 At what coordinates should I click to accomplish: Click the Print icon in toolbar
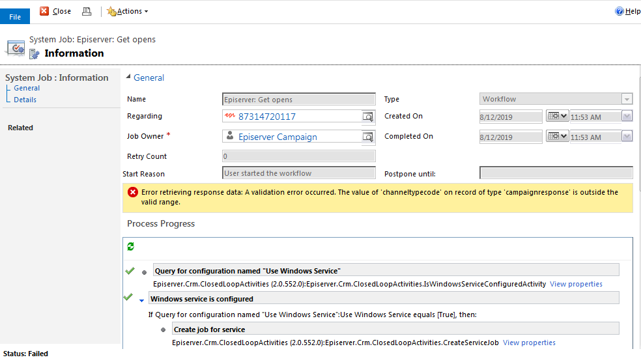click(87, 11)
